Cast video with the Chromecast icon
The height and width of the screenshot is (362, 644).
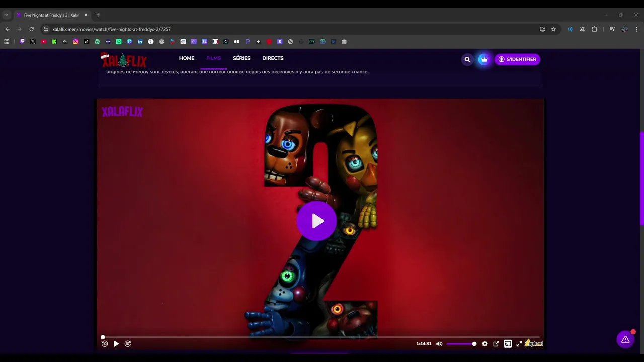click(x=508, y=344)
